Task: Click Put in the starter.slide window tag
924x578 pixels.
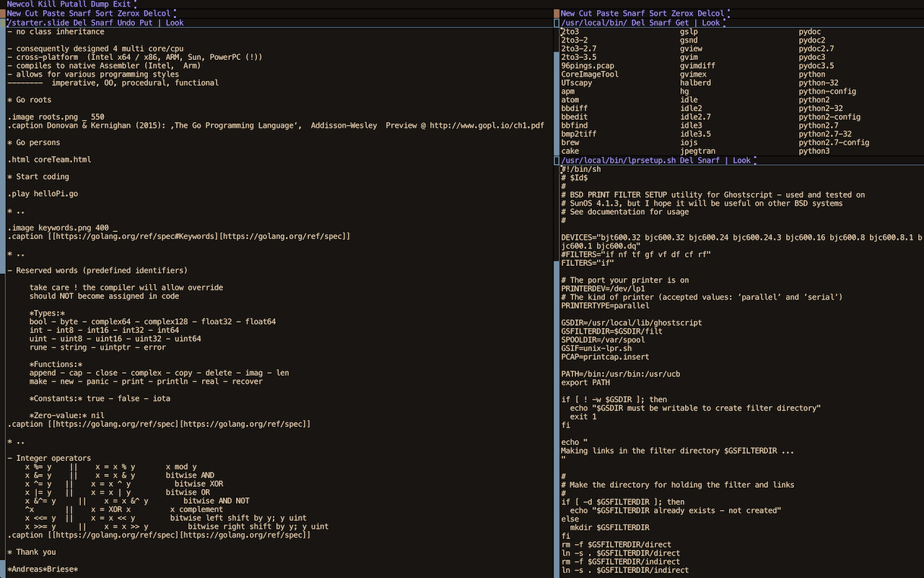Action: [x=146, y=22]
